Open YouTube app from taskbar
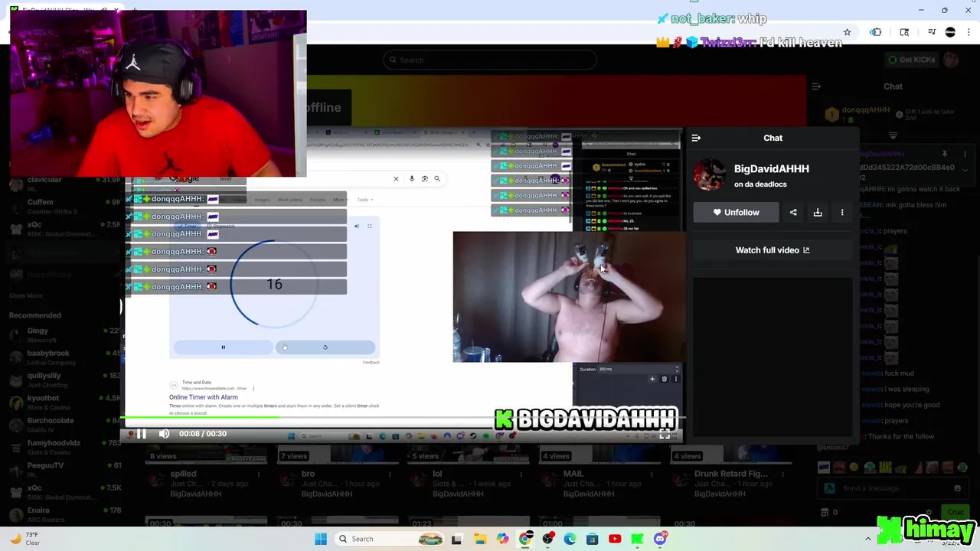The width and height of the screenshot is (980, 551). pos(615,539)
